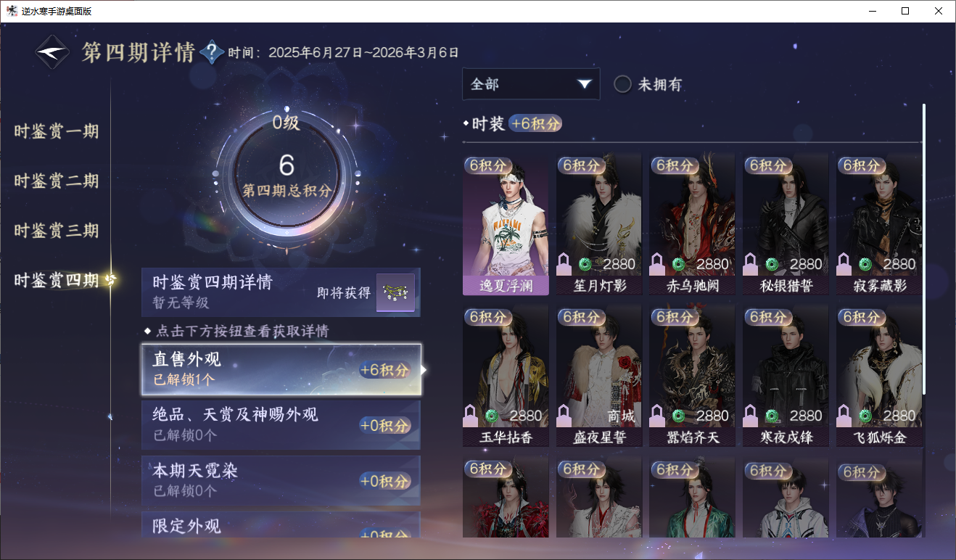Click the jade coin icon on 飞狐烁金
The height and width of the screenshot is (560, 956).
pos(865,416)
